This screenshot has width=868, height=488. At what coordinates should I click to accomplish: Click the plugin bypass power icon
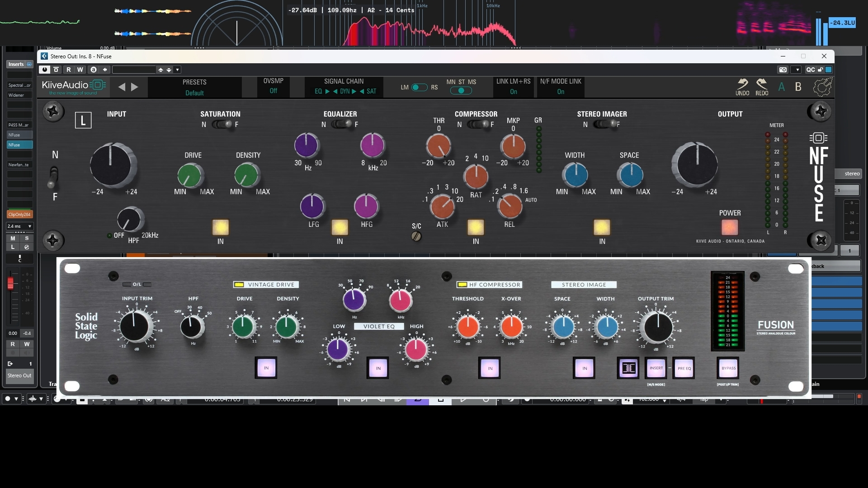(x=44, y=70)
